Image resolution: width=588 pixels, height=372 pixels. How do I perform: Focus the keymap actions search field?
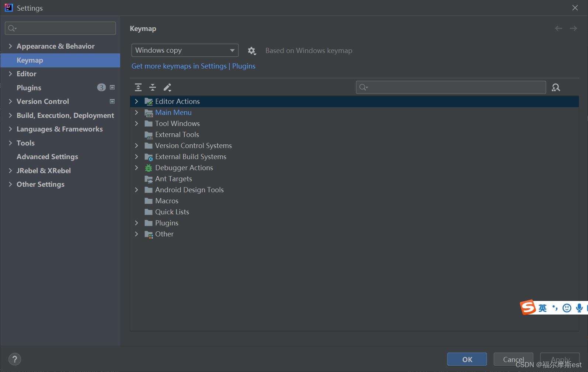[x=451, y=87]
